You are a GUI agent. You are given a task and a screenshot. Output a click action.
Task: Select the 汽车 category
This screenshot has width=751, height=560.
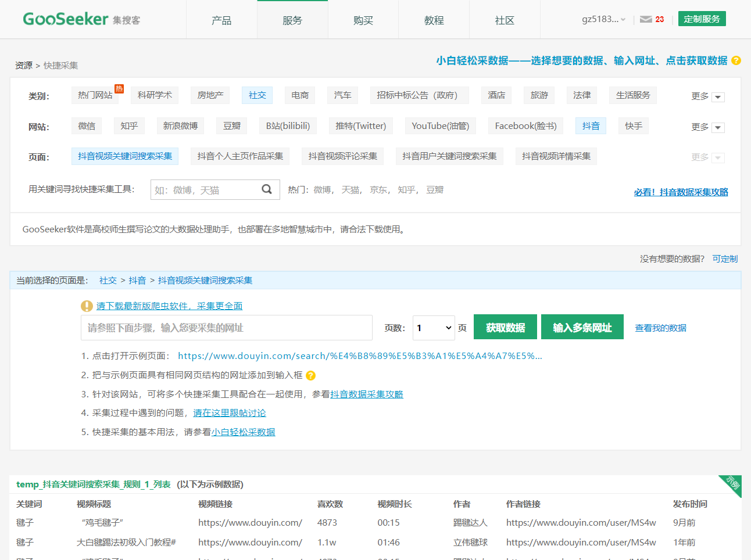pyautogui.click(x=342, y=95)
